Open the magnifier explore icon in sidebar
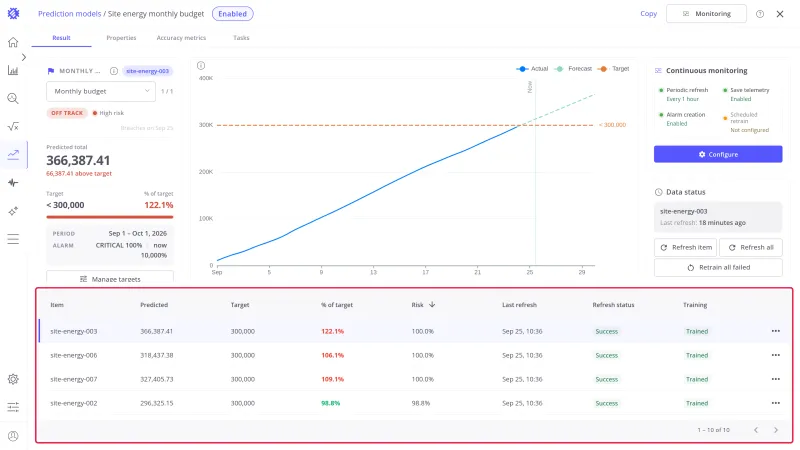This screenshot has height=450, width=800. 13,98
